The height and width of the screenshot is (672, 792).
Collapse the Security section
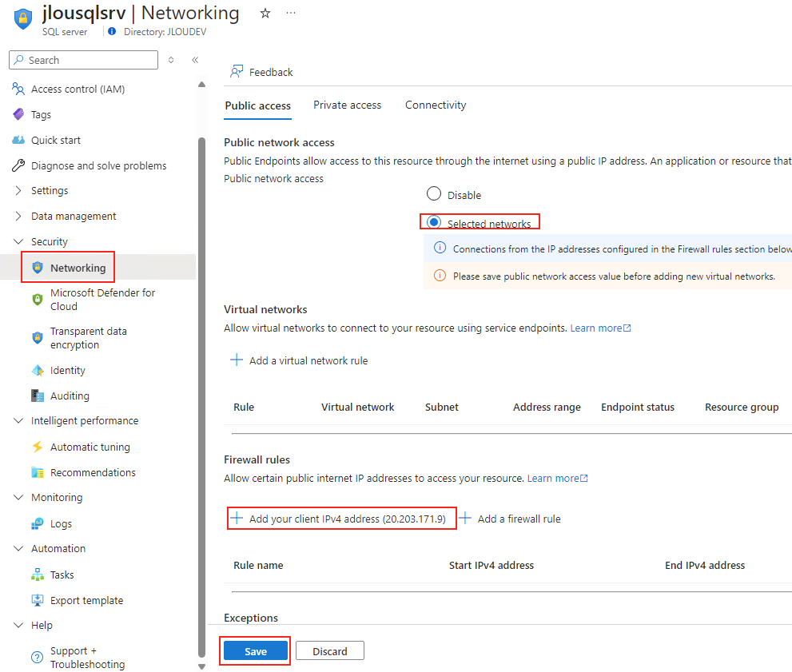pos(18,241)
